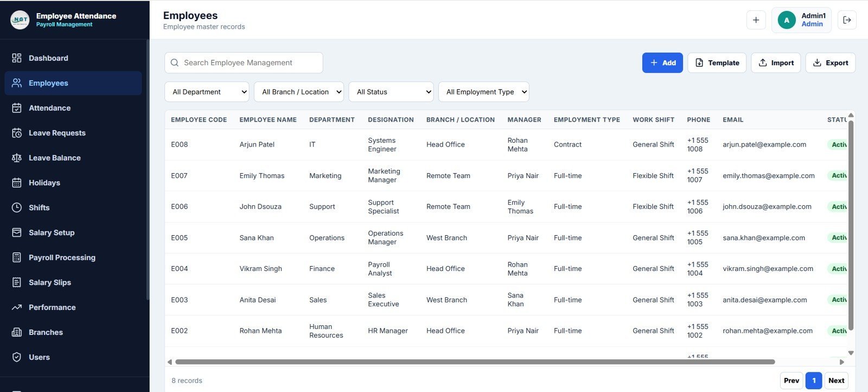Click the Employees people icon in sidebar
This screenshot has height=392, width=868.
pyautogui.click(x=17, y=83)
